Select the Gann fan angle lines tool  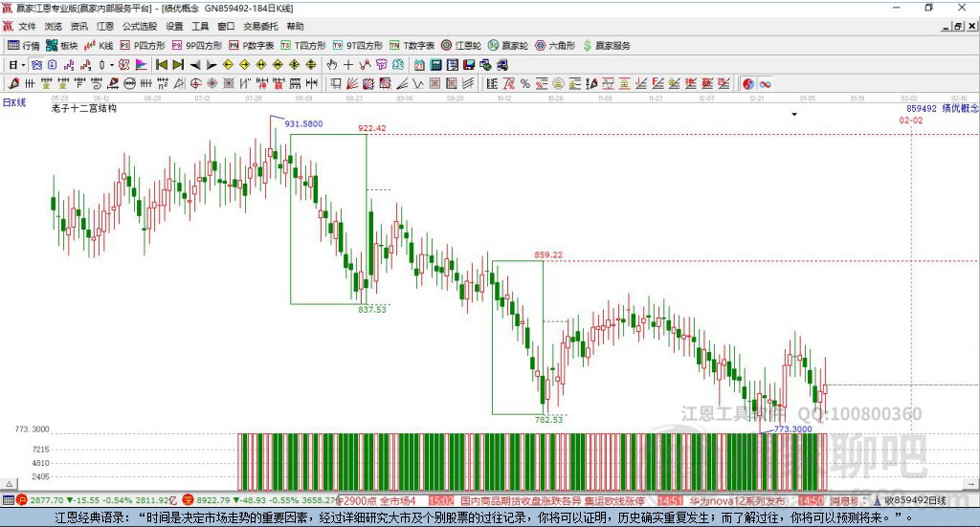click(352, 83)
